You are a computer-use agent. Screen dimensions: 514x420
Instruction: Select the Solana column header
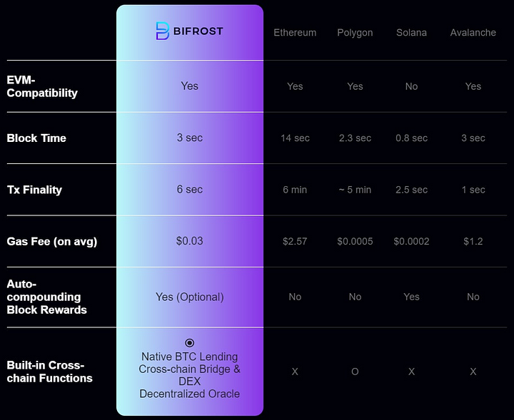tap(411, 32)
